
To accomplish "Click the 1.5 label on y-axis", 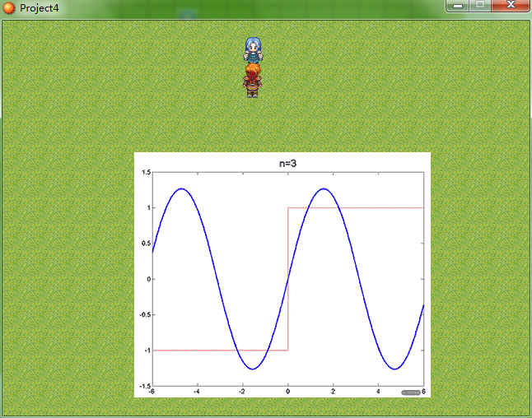I will 147,172.
